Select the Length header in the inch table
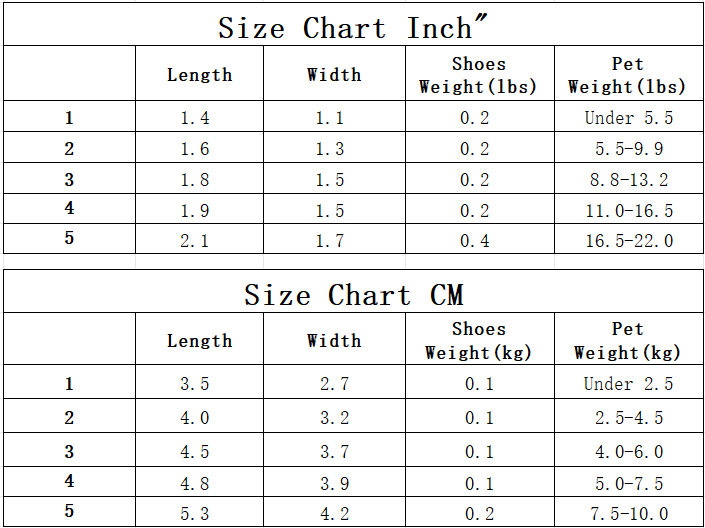The height and width of the screenshot is (528, 705). [x=199, y=75]
